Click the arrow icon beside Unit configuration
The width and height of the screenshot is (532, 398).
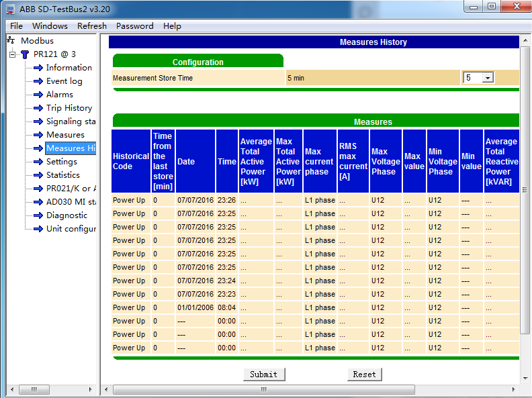[x=38, y=229]
